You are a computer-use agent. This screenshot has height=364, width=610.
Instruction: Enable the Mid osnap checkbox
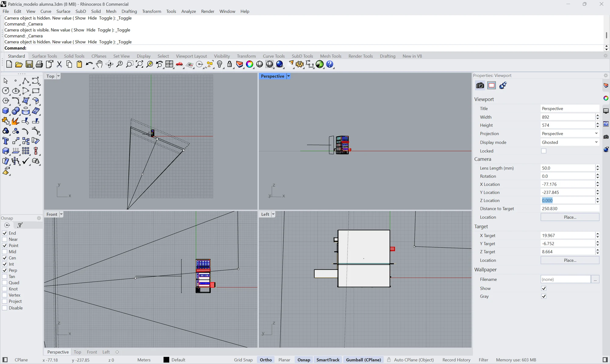pos(5,252)
